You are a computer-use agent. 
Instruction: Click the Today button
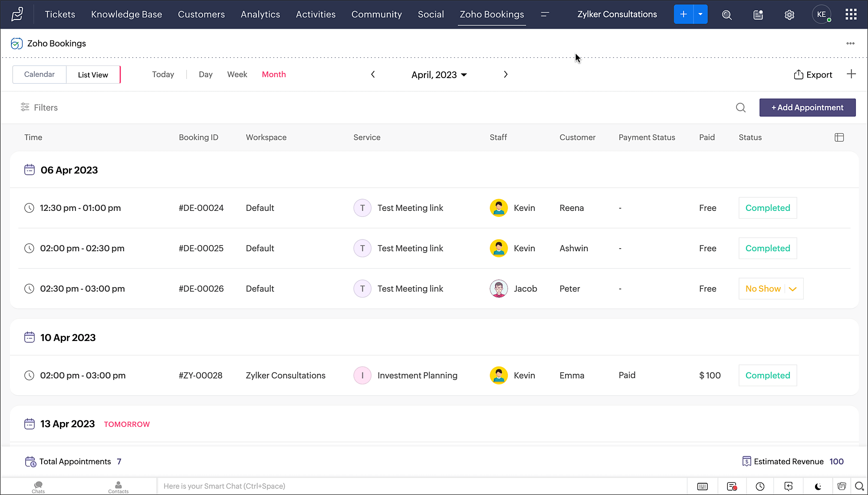tap(163, 75)
